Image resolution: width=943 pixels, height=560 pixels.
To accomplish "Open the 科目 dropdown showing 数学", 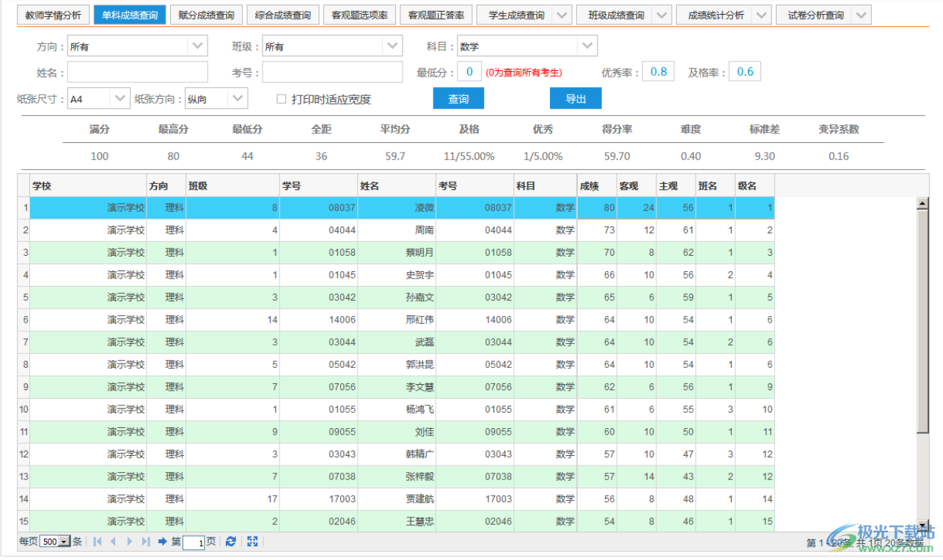I will click(587, 46).
